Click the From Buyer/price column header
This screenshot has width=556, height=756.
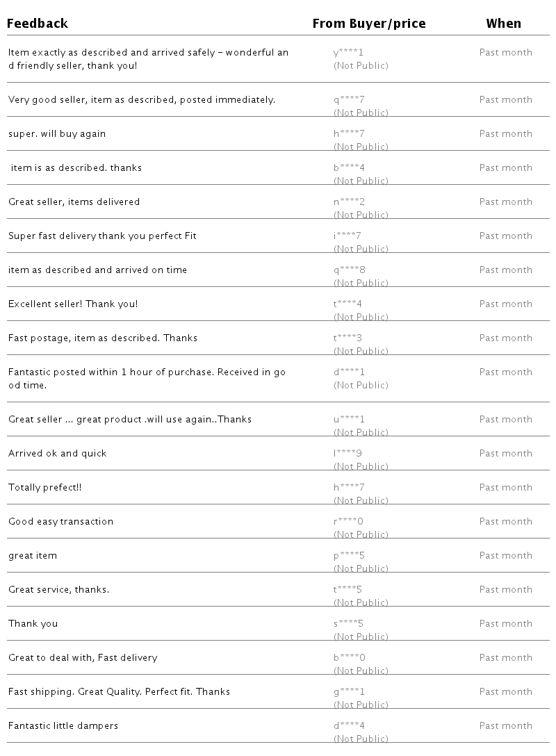[368, 24]
